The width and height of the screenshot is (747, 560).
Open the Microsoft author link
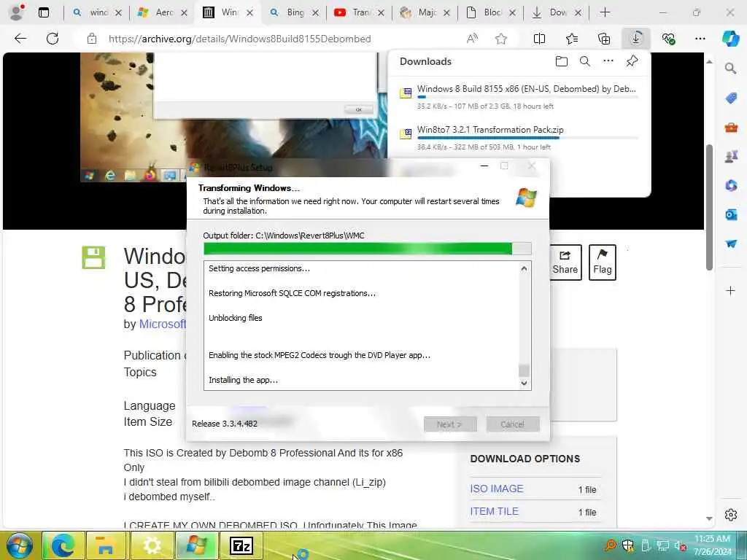point(162,324)
